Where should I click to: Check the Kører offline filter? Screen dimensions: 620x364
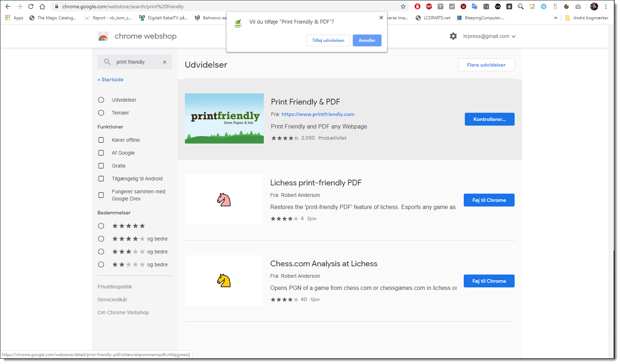click(x=101, y=140)
